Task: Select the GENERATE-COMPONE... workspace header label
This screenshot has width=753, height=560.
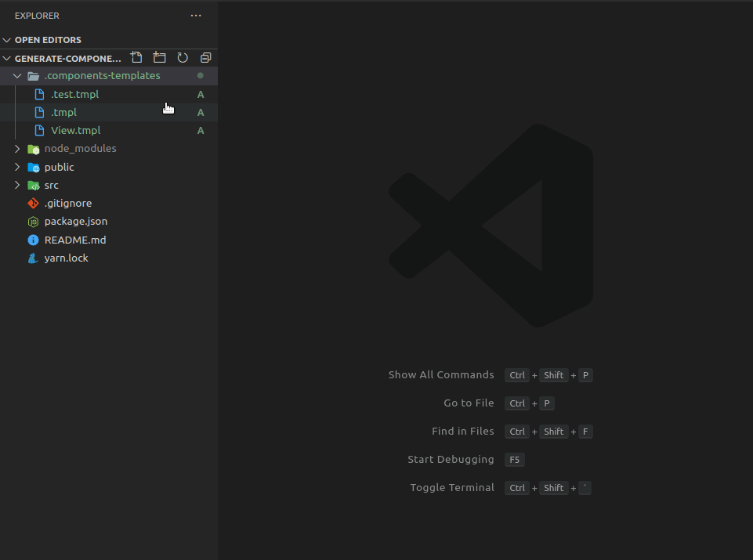Action: tap(67, 59)
